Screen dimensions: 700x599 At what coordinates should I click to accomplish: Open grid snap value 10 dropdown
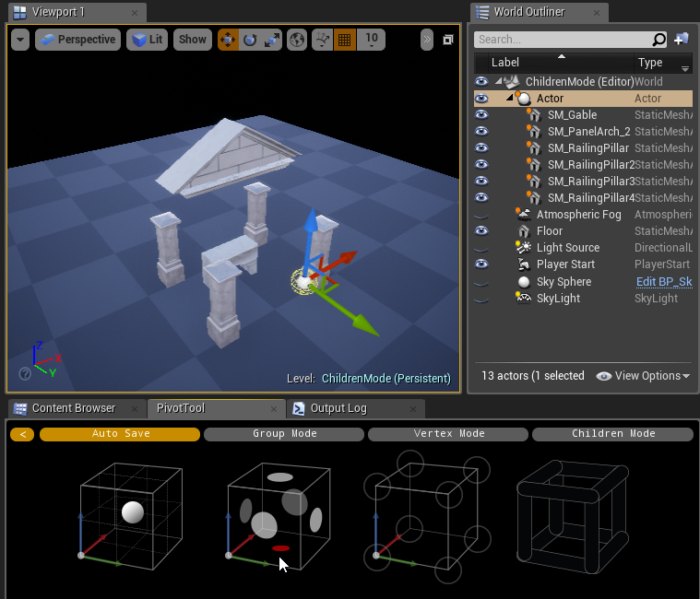point(371,40)
